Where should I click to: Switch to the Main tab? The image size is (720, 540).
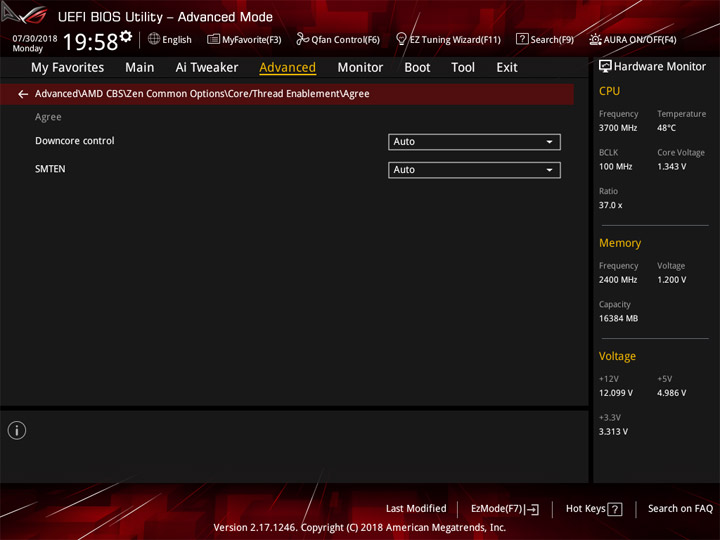(x=140, y=68)
